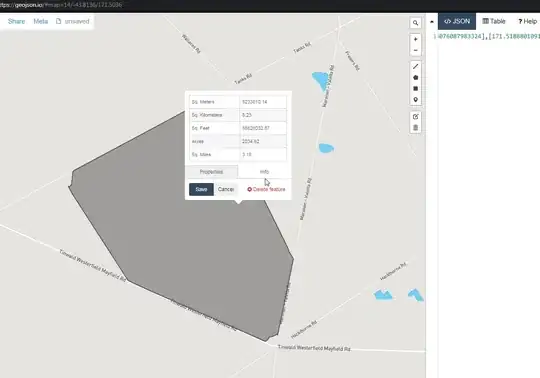Cancel the feature popup
Image resolution: width=540 pixels, height=378 pixels.
click(x=226, y=189)
